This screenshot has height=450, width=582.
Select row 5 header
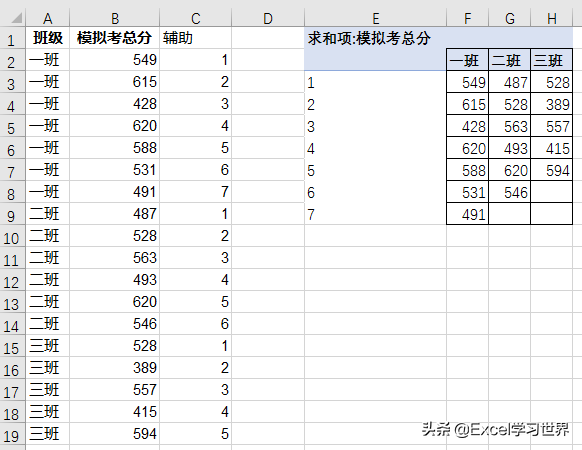pos(13,126)
